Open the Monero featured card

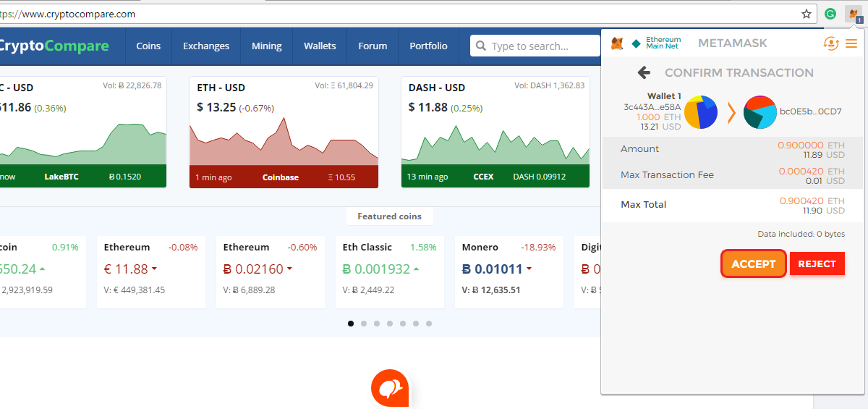(x=509, y=272)
